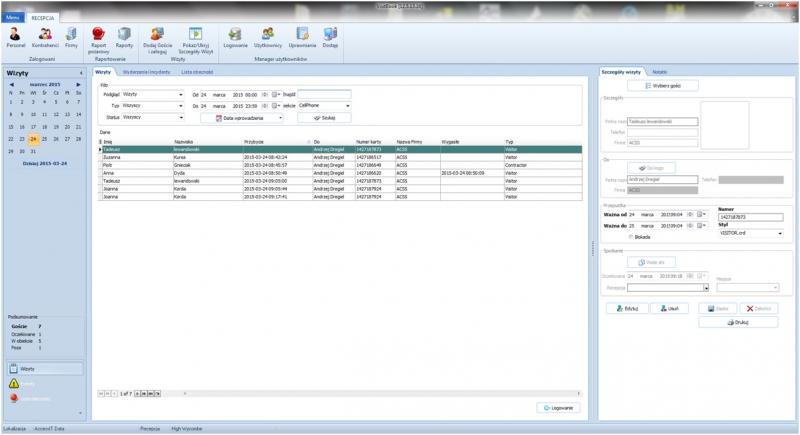This screenshot has height=435, width=800.
Task: Expand the Typ dropdown
Action: pos(181,106)
